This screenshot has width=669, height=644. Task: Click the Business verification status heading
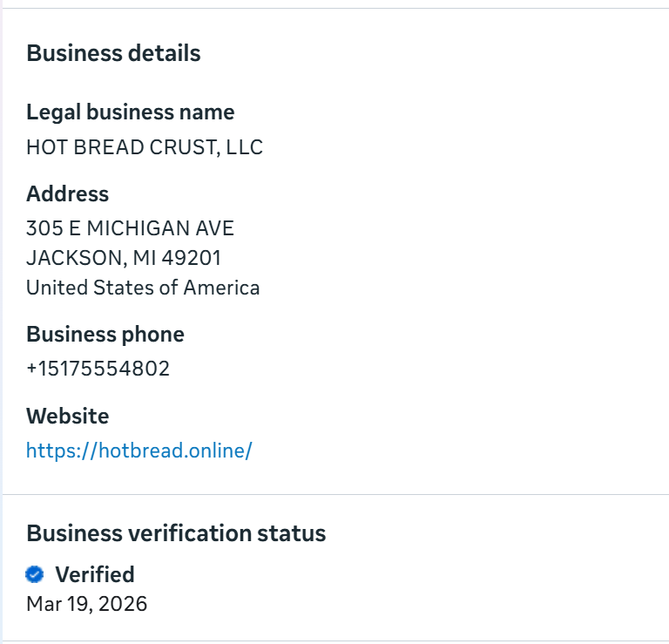point(176,533)
